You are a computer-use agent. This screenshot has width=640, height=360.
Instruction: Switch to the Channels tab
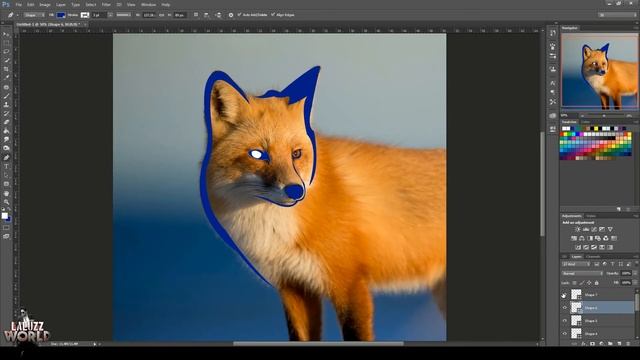593,257
